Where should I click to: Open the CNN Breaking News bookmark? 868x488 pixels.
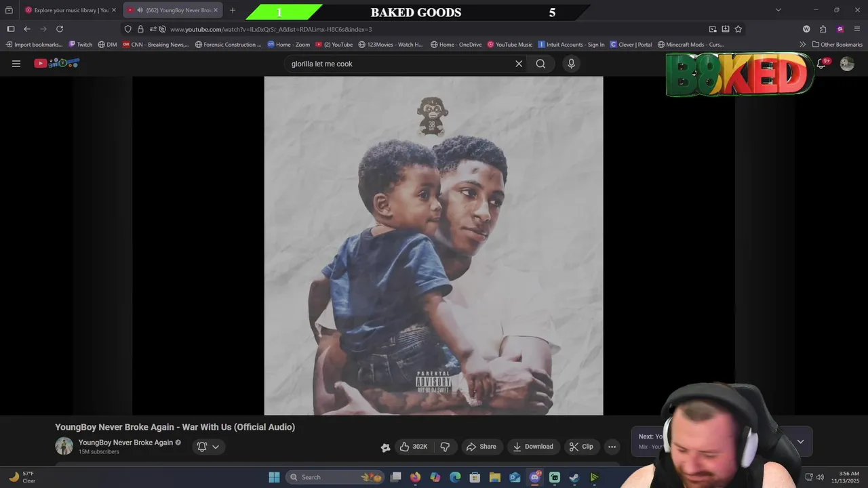point(155,45)
